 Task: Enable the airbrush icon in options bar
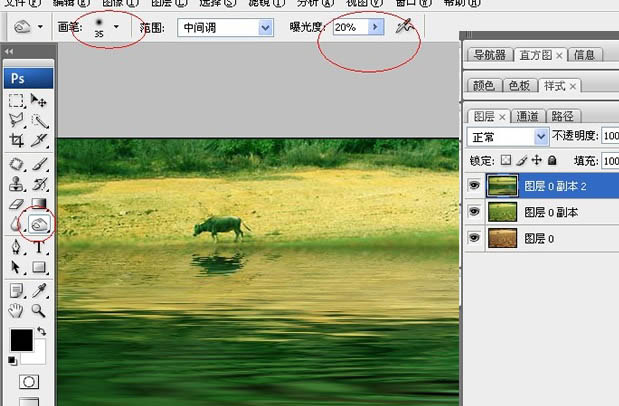pos(403,28)
